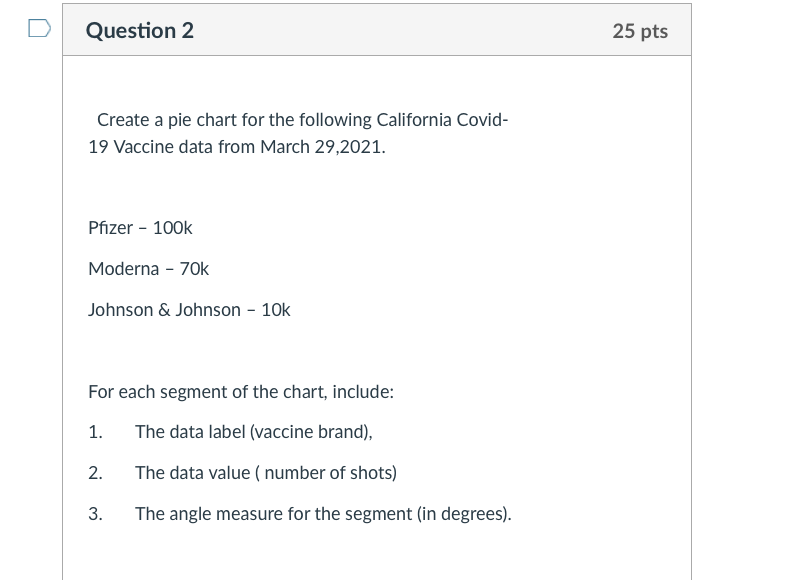
Task: Click the Question 2 heading
Action: (140, 31)
